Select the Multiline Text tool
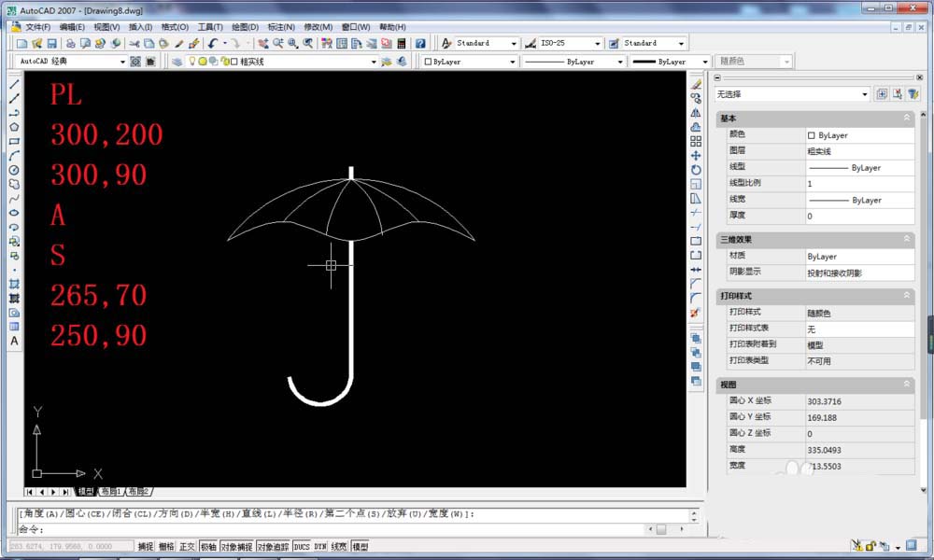 pos(14,342)
